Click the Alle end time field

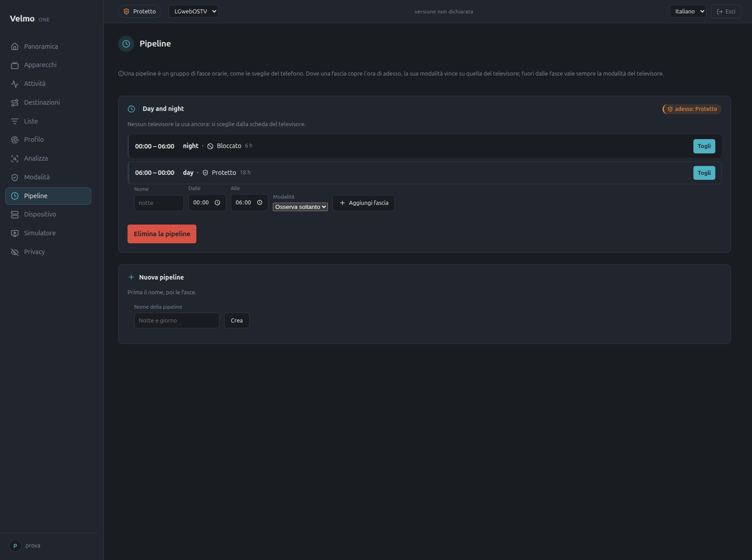tap(250, 203)
